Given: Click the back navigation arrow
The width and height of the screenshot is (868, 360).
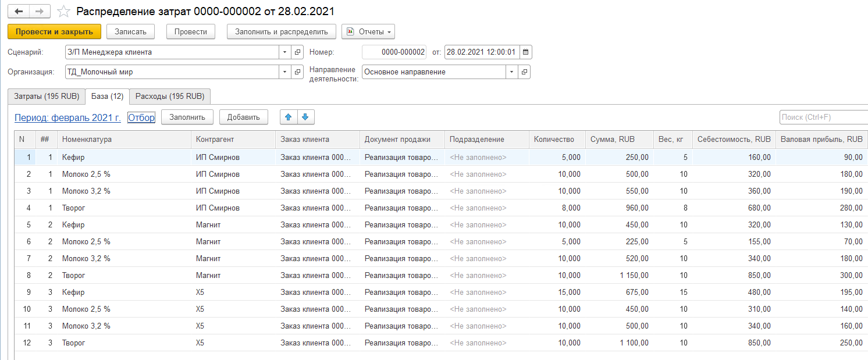Looking at the screenshot, I should (x=19, y=11).
